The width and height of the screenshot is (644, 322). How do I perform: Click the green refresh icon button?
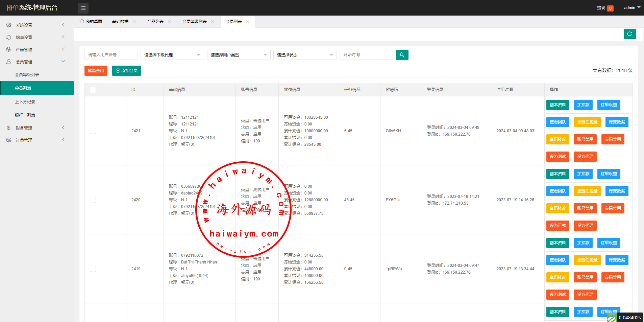click(629, 34)
